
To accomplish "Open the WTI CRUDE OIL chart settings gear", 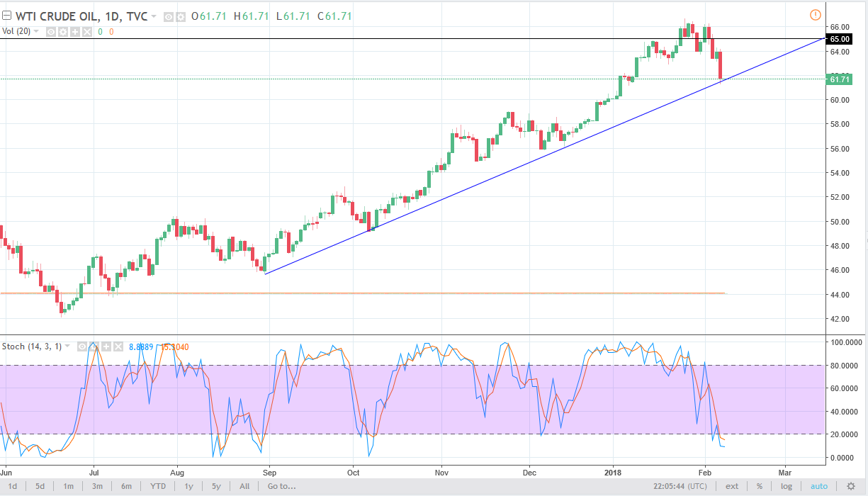I will tap(179, 16).
